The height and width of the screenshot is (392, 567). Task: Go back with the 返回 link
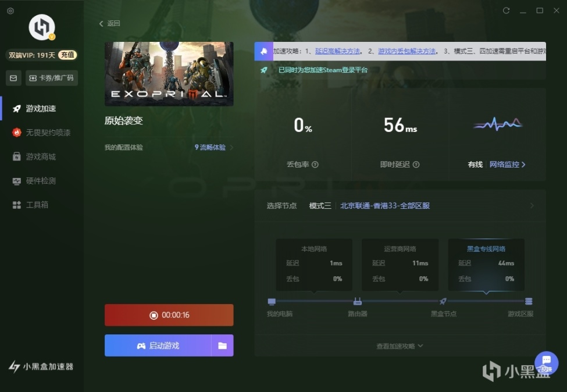click(x=109, y=23)
